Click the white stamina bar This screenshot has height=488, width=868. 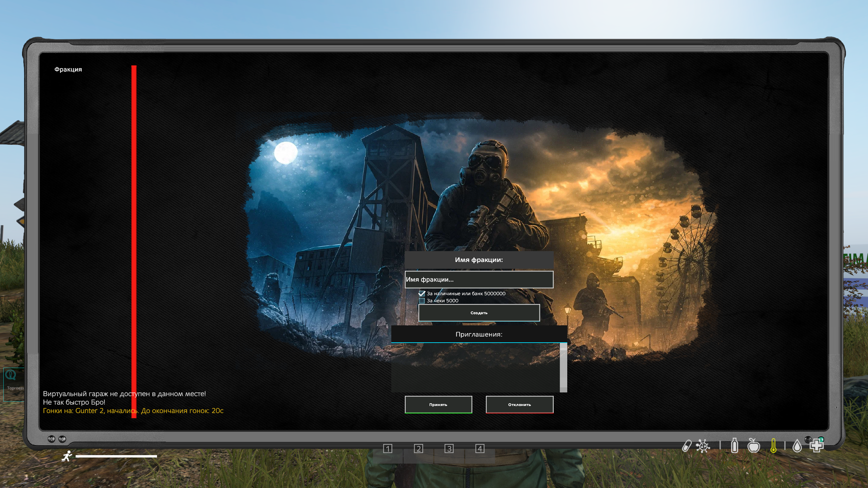pyautogui.click(x=116, y=456)
